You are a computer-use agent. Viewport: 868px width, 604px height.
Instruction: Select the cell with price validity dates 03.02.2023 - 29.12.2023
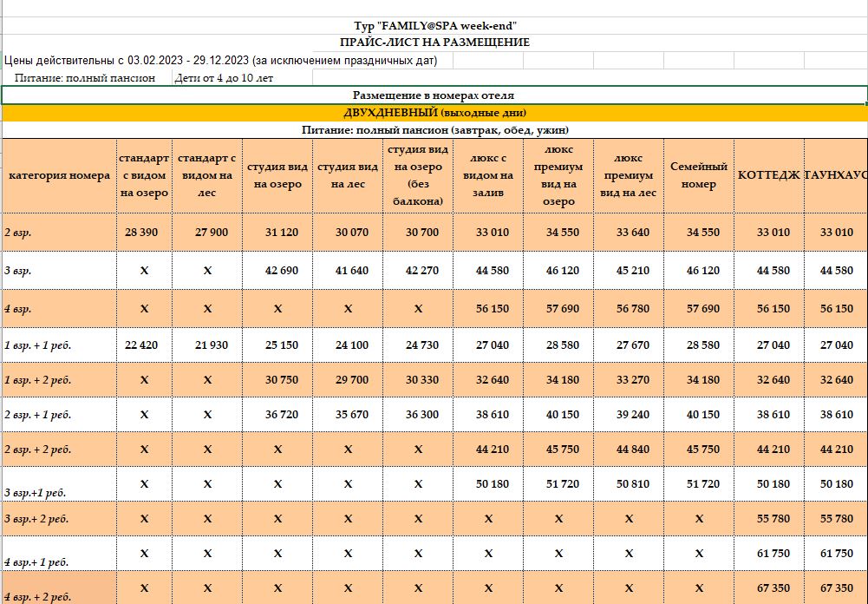pos(220,61)
